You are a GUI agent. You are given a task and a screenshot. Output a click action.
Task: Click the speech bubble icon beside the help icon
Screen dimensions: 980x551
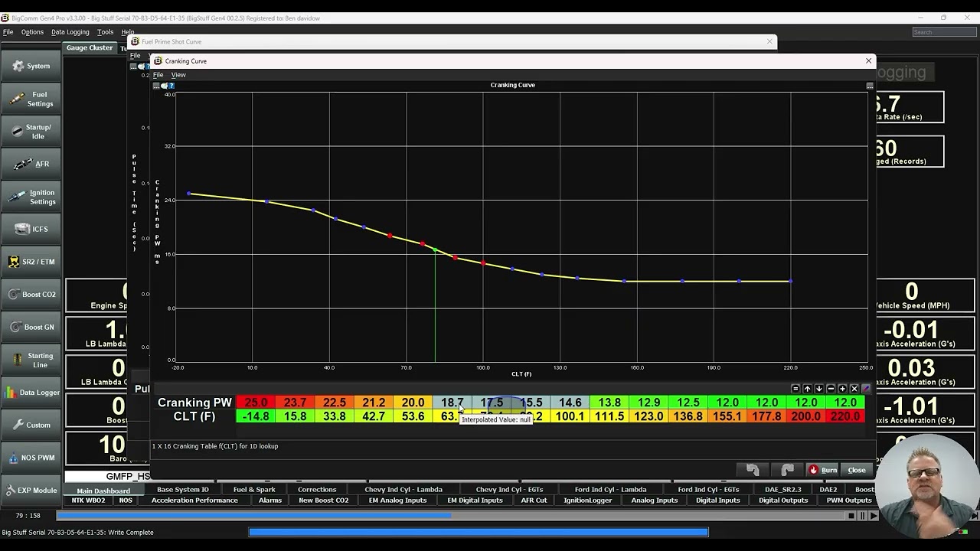coord(164,86)
